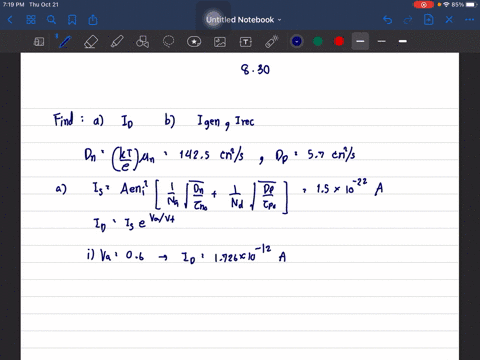This screenshot has width=480, height=360.
Task: Select the thinnest stroke thickness
Action: point(382,41)
